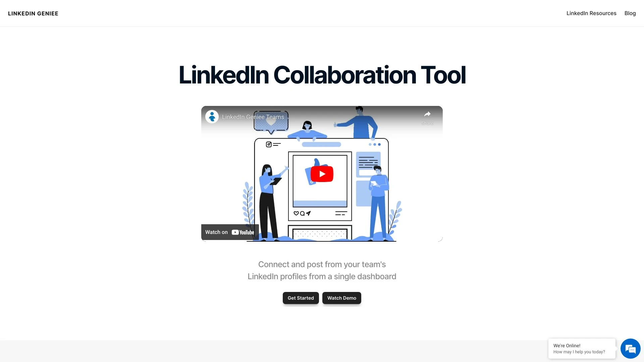This screenshot has height=362, width=644.
Task: Click the Watch Demo button
Action: (341, 297)
